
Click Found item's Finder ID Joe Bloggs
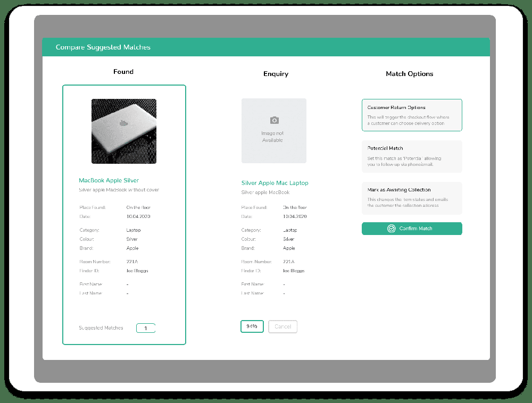pyautogui.click(x=137, y=271)
